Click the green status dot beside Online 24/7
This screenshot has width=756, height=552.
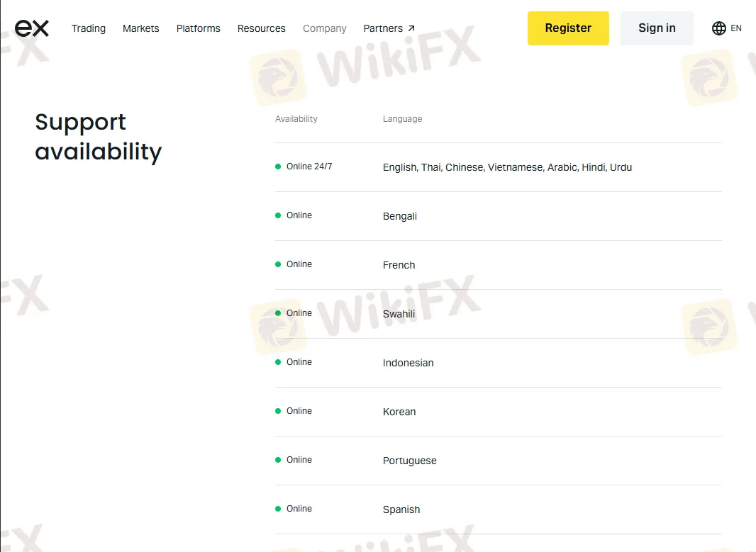(278, 167)
